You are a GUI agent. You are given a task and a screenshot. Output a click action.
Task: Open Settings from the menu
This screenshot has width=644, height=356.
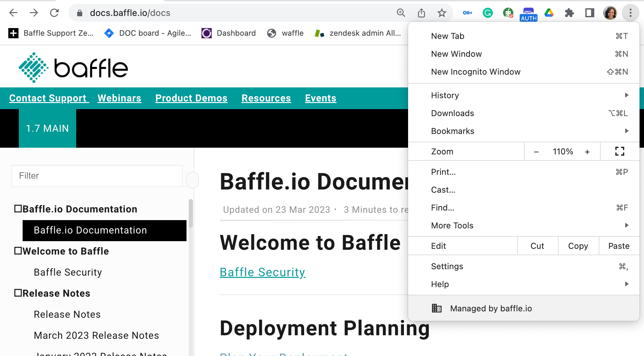524,266
